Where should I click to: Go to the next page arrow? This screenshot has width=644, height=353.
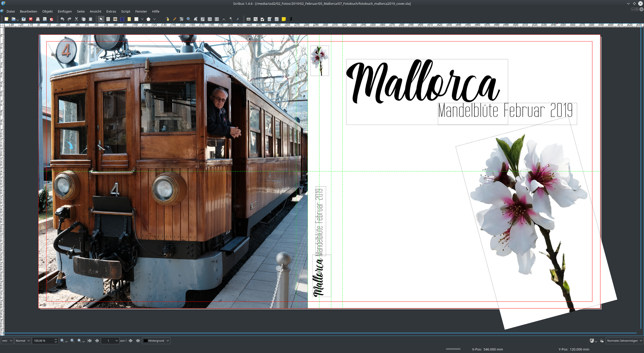click(x=131, y=341)
